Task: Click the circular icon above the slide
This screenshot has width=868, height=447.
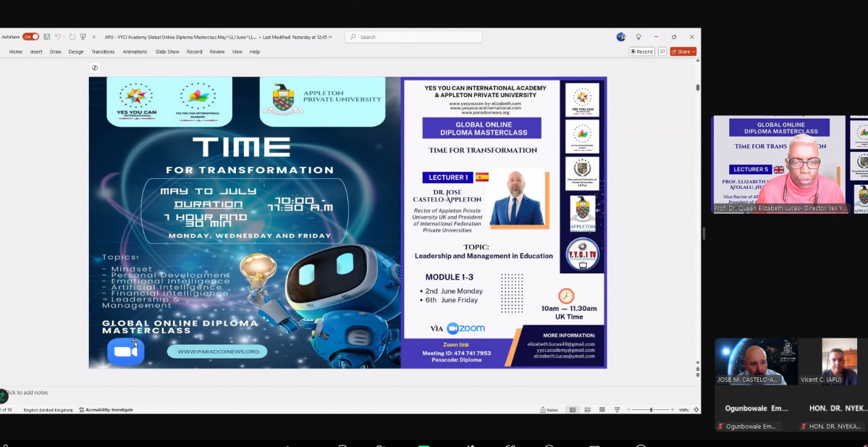Action: pos(95,67)
